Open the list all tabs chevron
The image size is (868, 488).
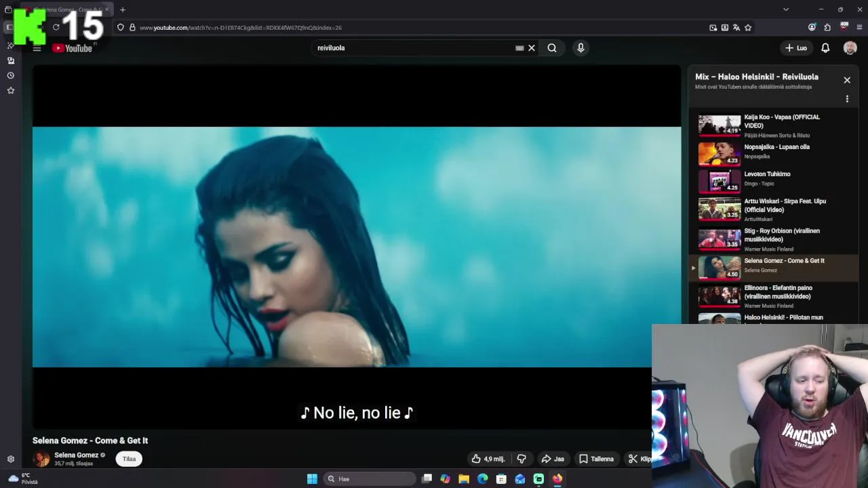click(x=786, y=9)
